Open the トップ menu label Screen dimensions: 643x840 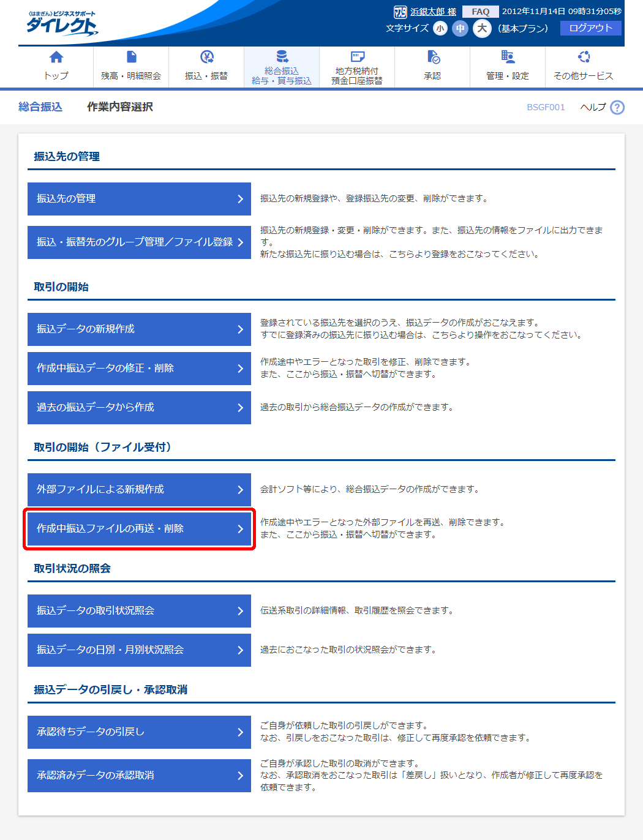[x=56, y=76]
